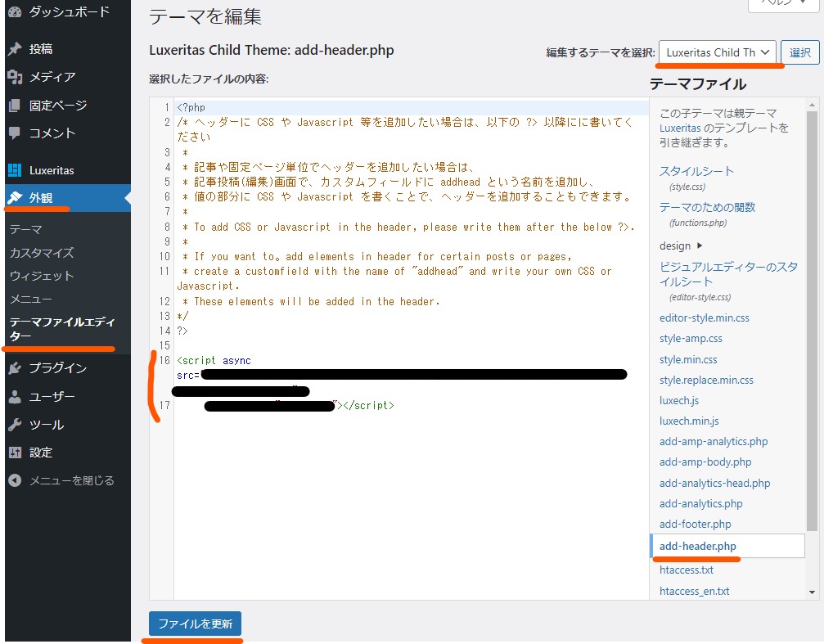Click the file list scrollbar thumb
The image size is (824, 644).
tap(812, 321)
